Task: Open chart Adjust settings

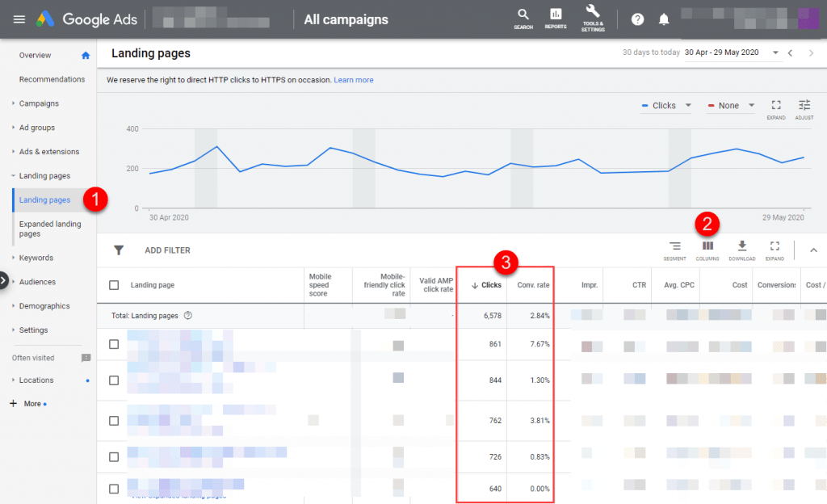Action: [x=804, y=108]
